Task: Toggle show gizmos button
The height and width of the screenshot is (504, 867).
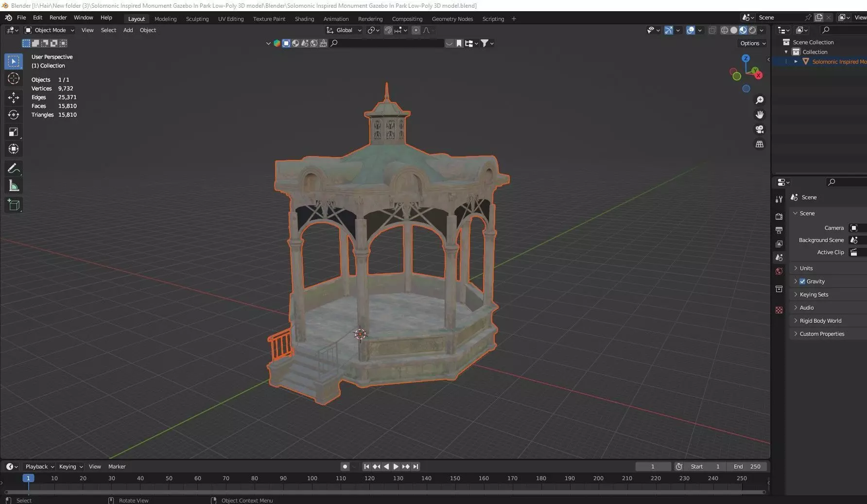Action: point(669,30)
